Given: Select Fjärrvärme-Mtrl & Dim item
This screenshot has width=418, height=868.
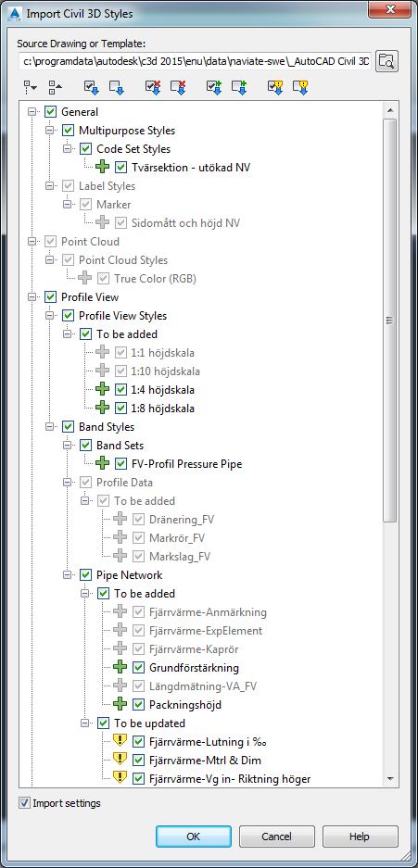Looking at the screenshot, I should click(x=206, y=760).
